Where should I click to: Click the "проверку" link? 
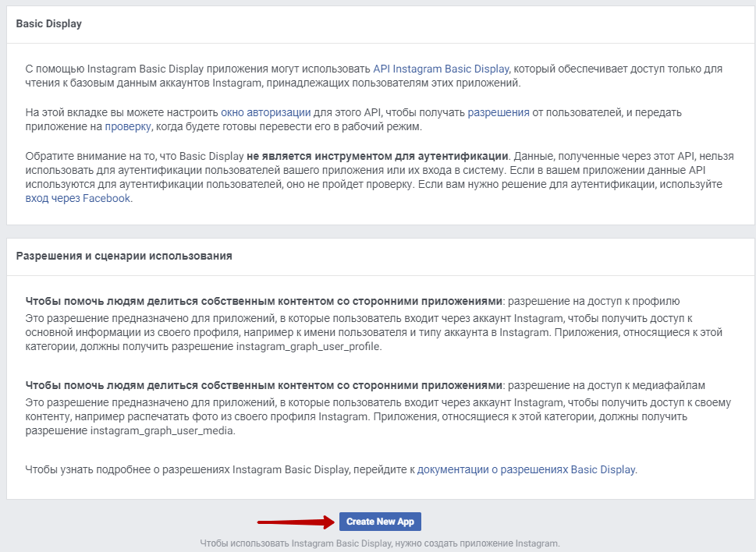(128, 126)
